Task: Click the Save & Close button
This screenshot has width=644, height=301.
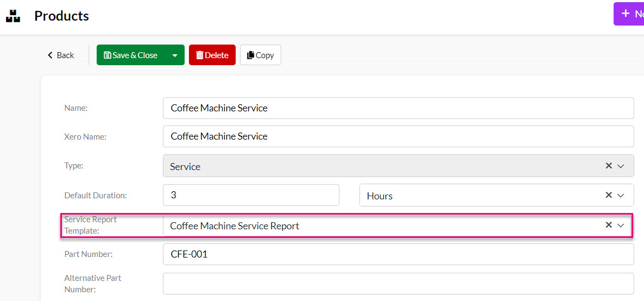Action: tap(131, 55)
